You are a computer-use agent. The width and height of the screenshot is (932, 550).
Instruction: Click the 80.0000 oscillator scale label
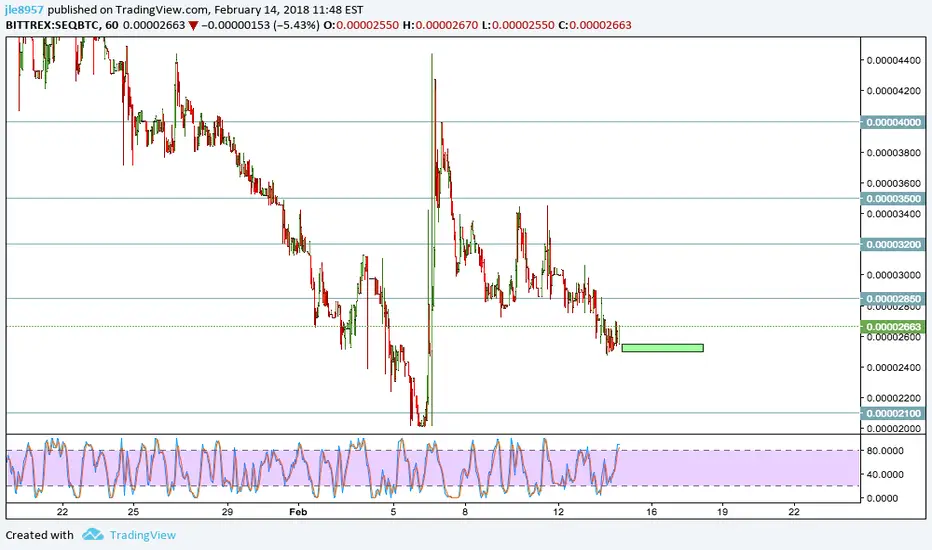click(x=885, y=451)
